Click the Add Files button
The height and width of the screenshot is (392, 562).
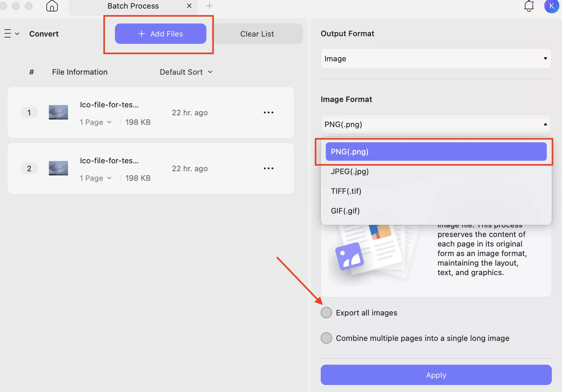pyautogui.click(x=160, y=34)
